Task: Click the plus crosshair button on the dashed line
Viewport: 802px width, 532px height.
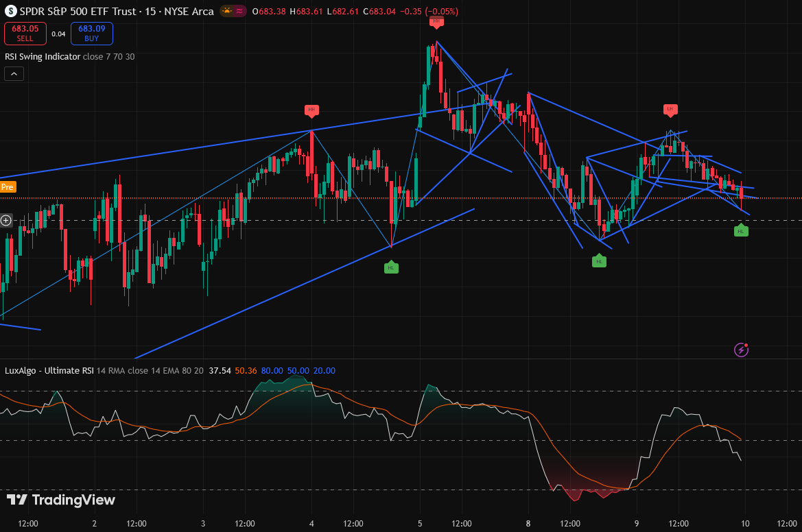Action: click(x=6, y=220)
